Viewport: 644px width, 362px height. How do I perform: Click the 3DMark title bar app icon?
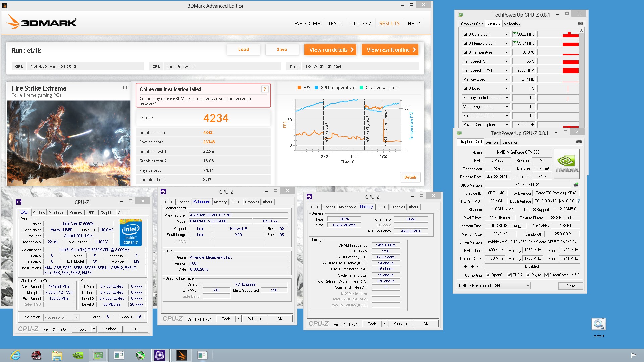tap(5, 6)
